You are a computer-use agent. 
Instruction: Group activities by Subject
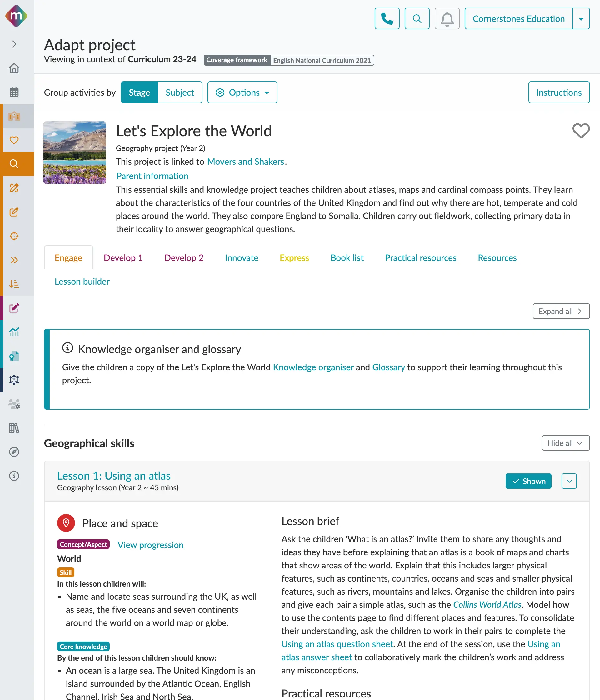[180, 92]
